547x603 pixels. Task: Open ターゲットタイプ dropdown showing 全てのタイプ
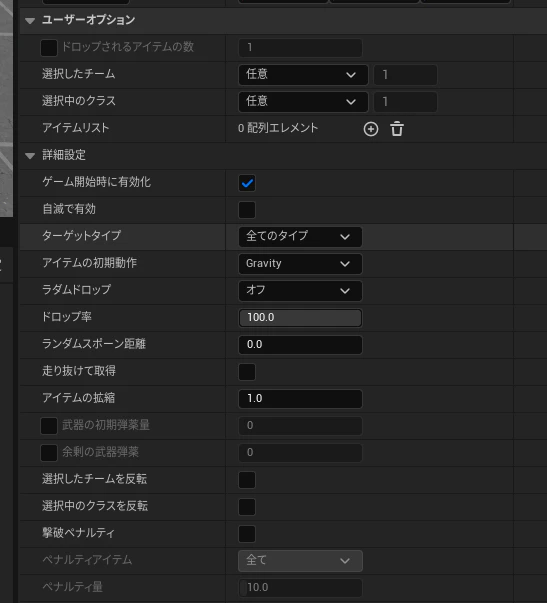point(300,237)
